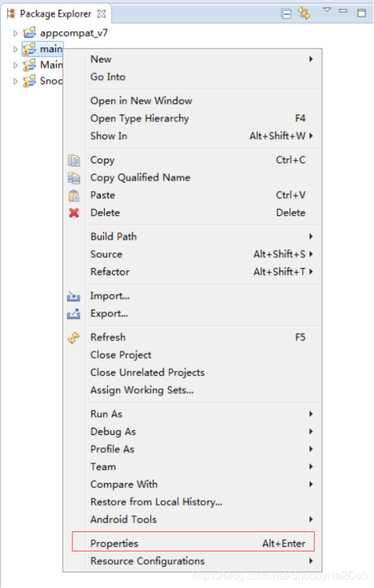Click the Copy icon in context menu
The image size is (374, 588).
click(x=74, y=160)
